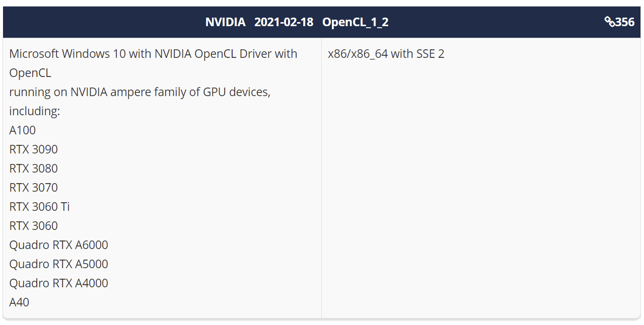Click the Quadro RTX A5000 entry
Image resolution: width=644 pixels, height=325 pixels.
(58, 264)
